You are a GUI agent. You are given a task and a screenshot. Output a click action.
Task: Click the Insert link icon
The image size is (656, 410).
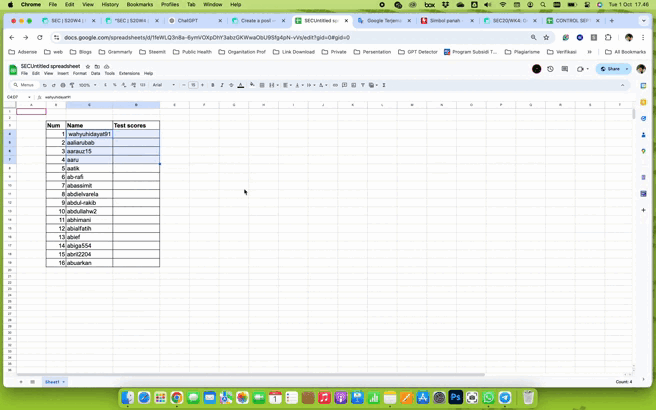pyautogui.click(x=335, y=85)
